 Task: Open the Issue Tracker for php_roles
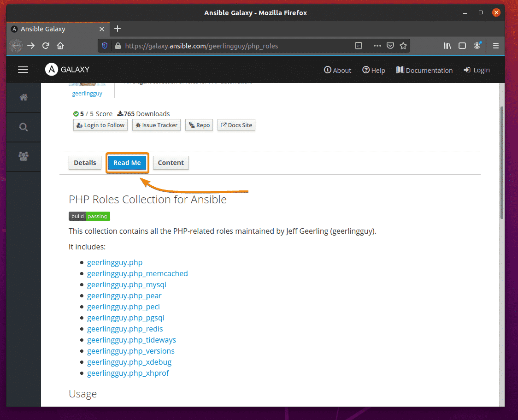[156, 125]
